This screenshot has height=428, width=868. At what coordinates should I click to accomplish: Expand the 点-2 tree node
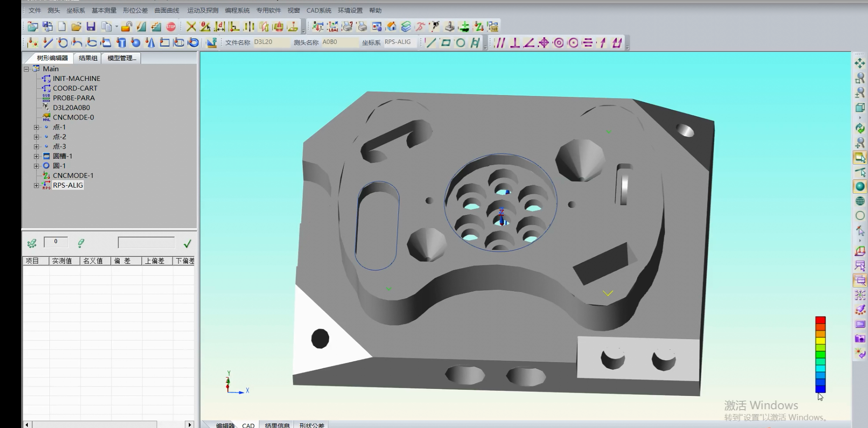point(36,137)
